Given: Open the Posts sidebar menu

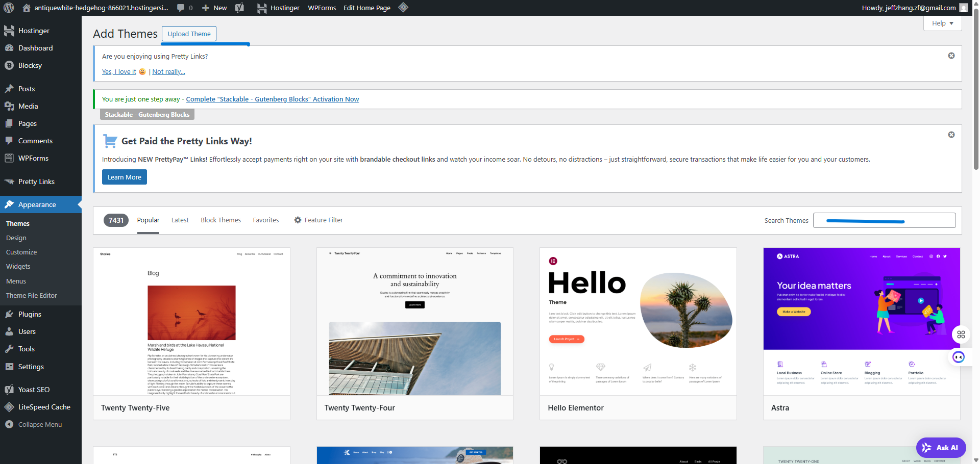Looking at the screenshot, I should coord(41,89).
